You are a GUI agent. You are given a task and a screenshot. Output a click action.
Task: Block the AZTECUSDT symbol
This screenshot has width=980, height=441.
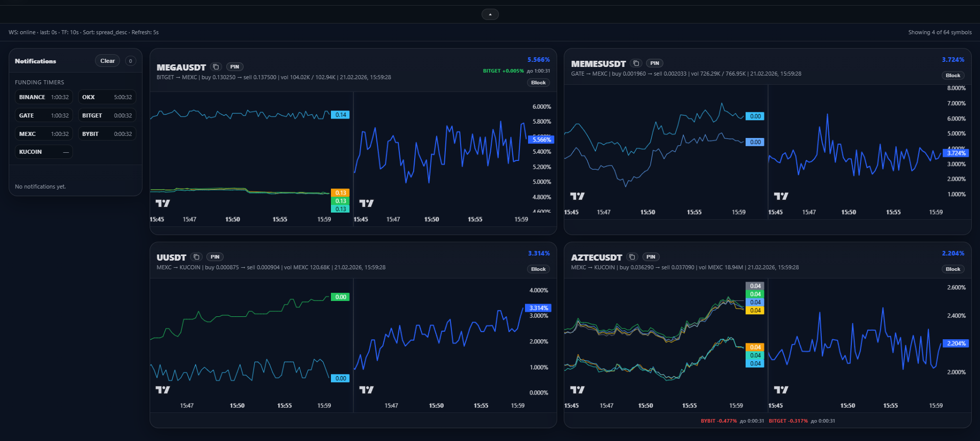click(x=953, y=269)
